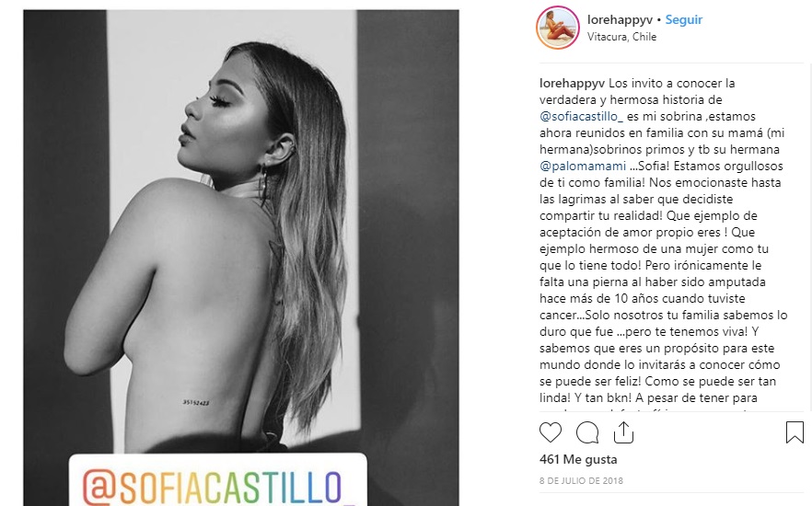Select bold lorehappyv name starting the caption
The image size is (812, 506).
click(x=572, y=84)
